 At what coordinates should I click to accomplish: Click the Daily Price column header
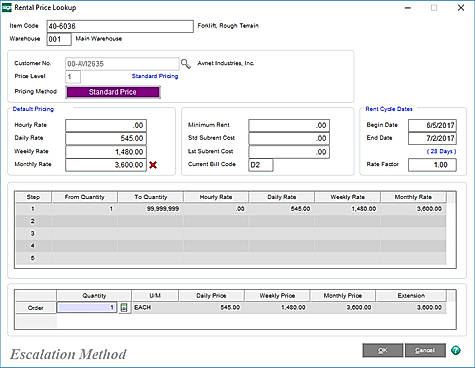[x=211, y=296]
